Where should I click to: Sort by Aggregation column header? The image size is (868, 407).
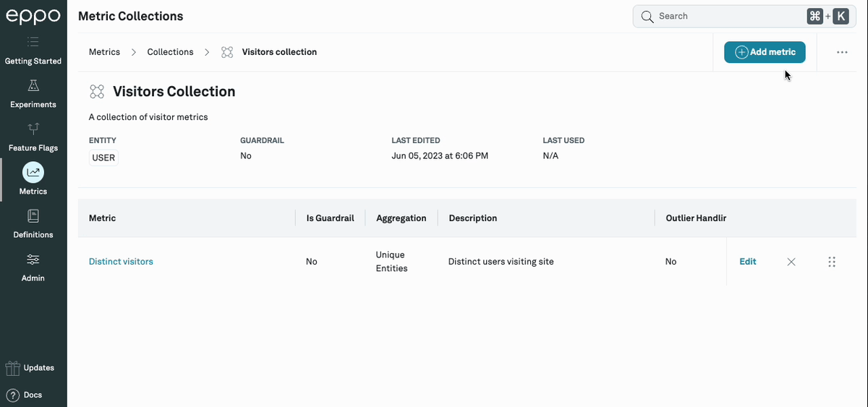point(401,218)
